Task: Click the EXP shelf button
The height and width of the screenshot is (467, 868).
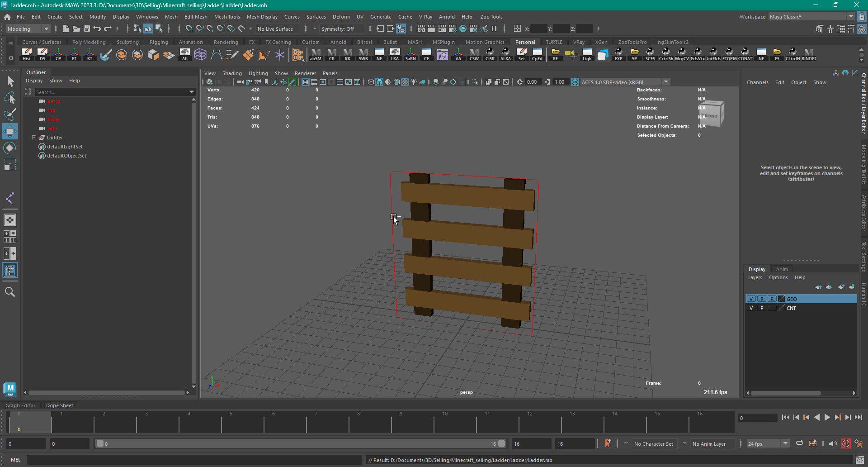Action: [x=618, y=54]
